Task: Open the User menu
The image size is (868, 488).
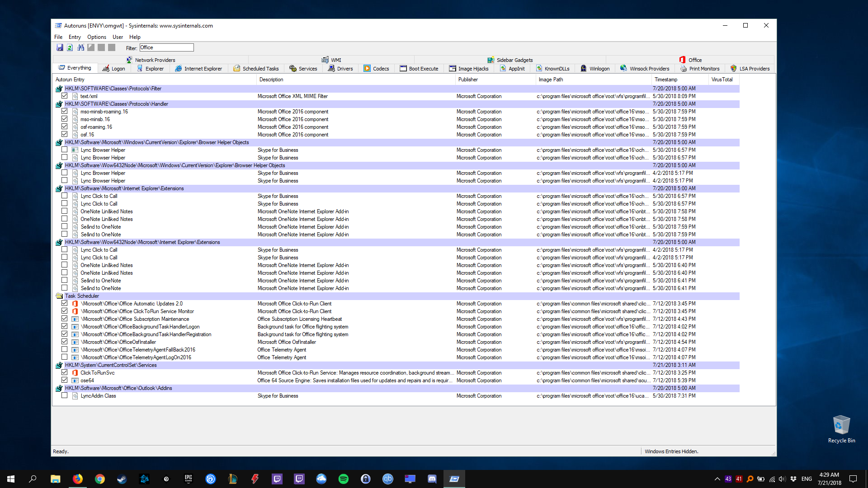Action: [118, 37]
